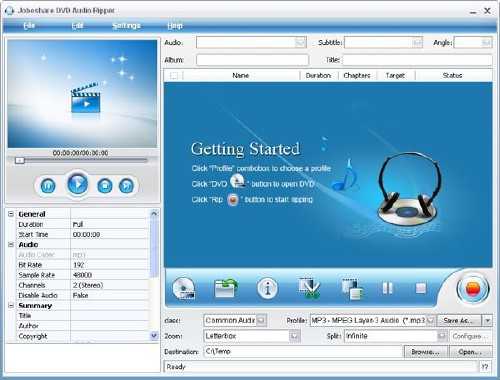Click the preview seek slider handle

tap(20, 161)
